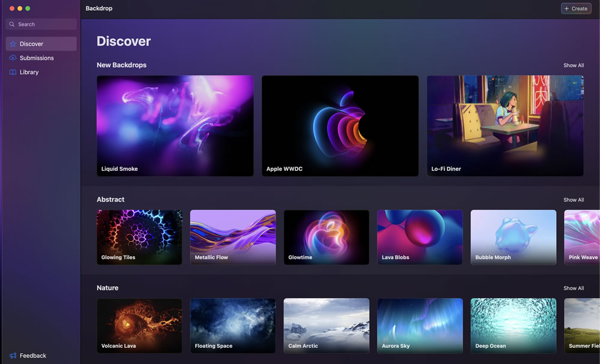Screen dimensions: 600x364
Task: Choose the Deep Ocean backdrop
Action: [513, 326]
